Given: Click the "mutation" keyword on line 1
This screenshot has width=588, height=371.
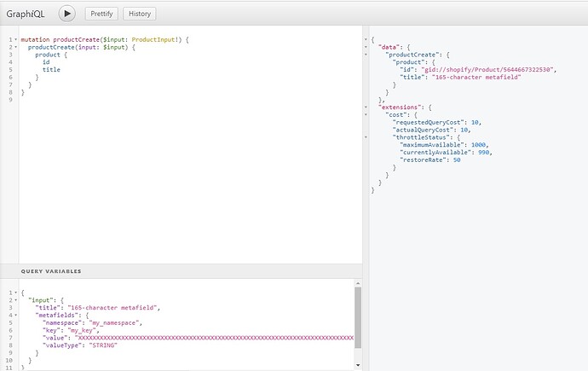Looking at the screenshot, I should coord(35,39).
